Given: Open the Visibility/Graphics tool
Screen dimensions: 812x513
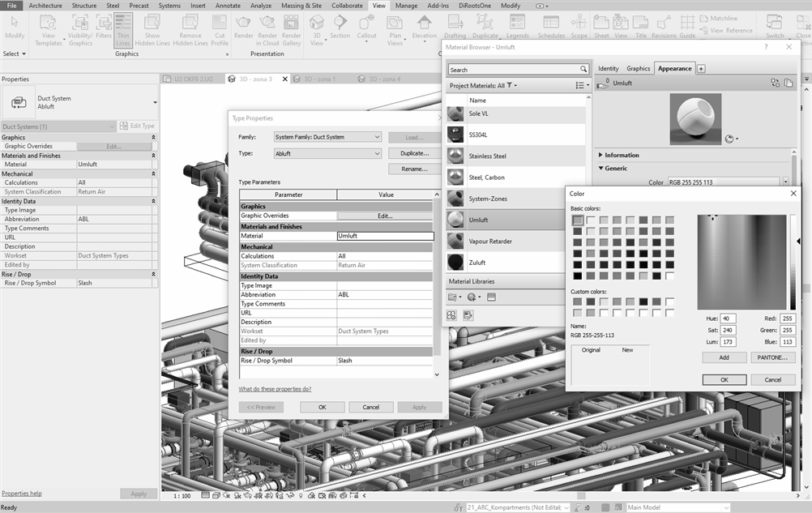Looking at the screenshot, I should point(80,29).
